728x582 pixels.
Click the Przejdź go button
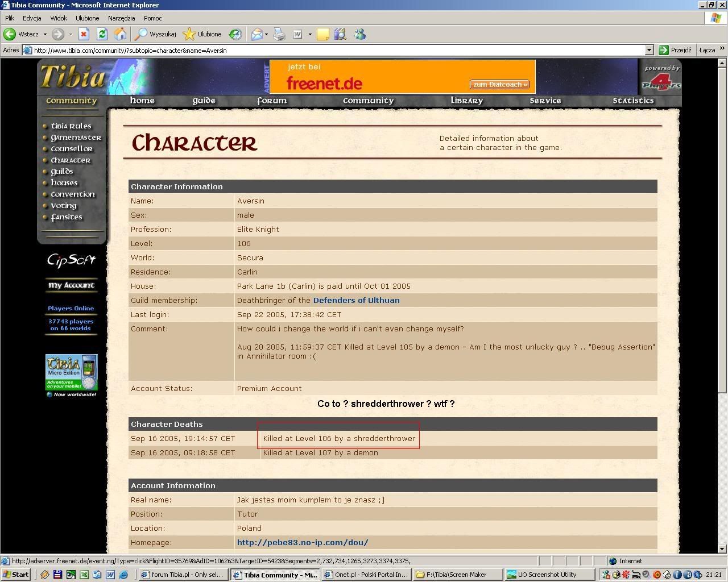[x=675, y=50]
